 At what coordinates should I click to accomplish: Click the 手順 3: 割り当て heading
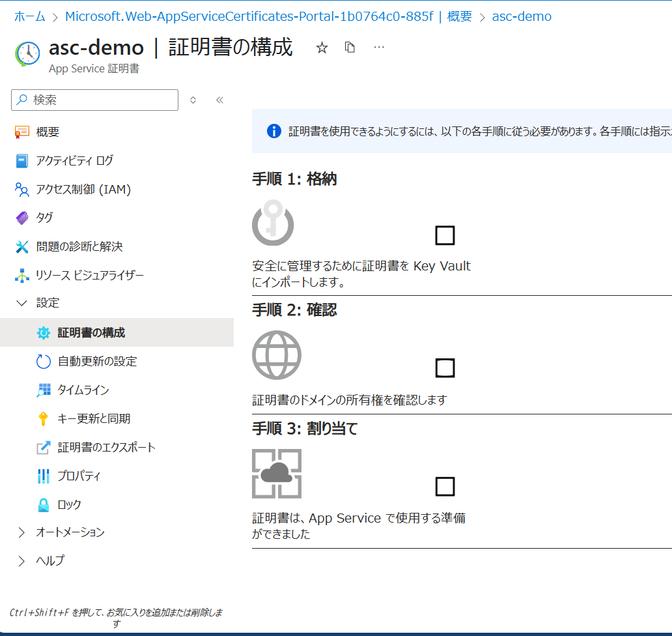click(x=305, y=428)
